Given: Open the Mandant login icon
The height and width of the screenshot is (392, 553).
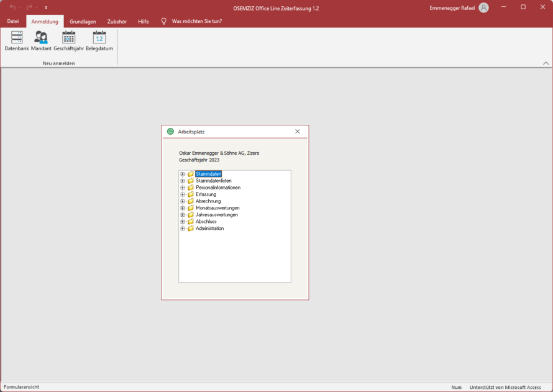Looking at the screenshot, I should click(41, 37).
